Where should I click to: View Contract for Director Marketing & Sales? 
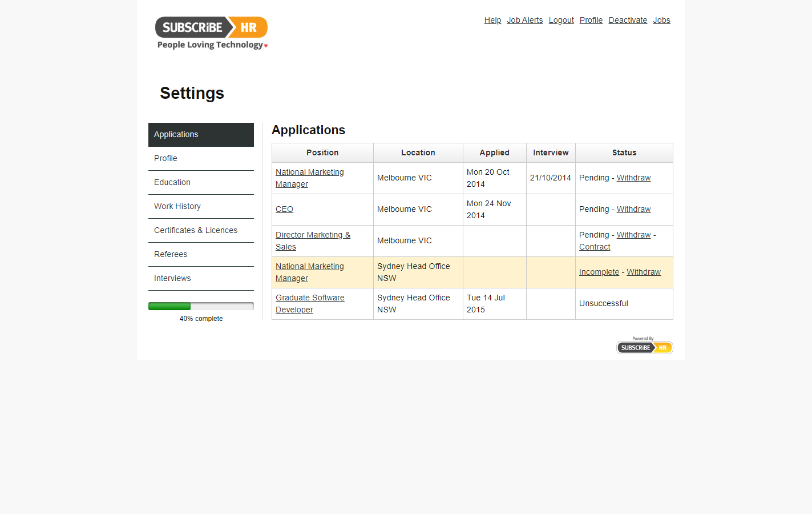tap(594, 247)
